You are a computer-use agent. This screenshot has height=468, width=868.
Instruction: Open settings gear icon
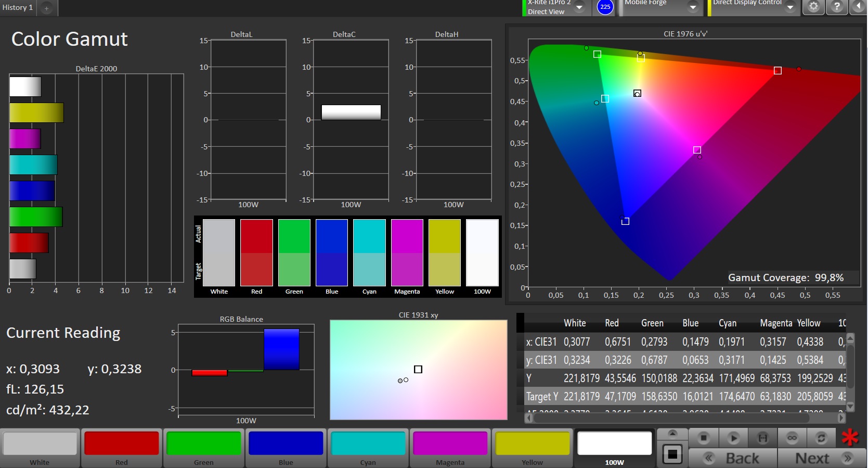click(x=814, y=7)
